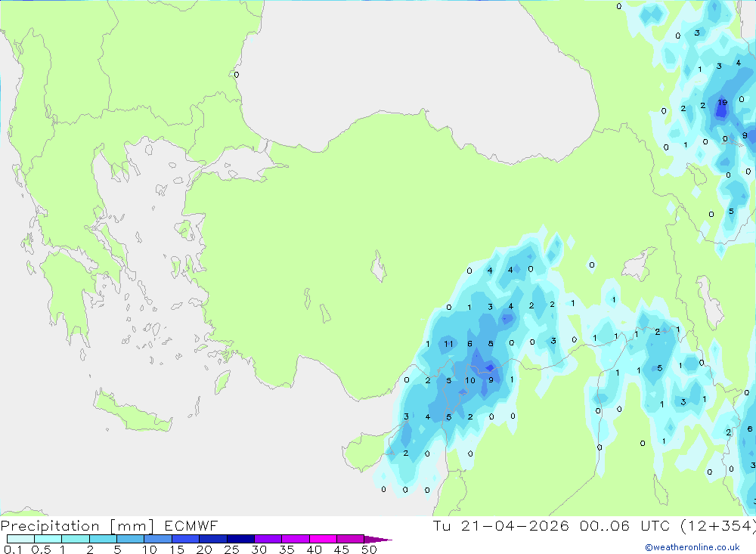Screen dimensions: 756x554
Task: Click the '0.5' legend scale label
Action: [41, 549]
